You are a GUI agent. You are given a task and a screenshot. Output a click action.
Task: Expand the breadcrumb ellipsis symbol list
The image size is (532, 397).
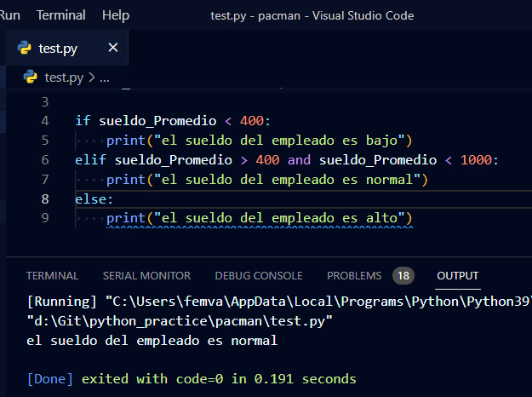106,78
